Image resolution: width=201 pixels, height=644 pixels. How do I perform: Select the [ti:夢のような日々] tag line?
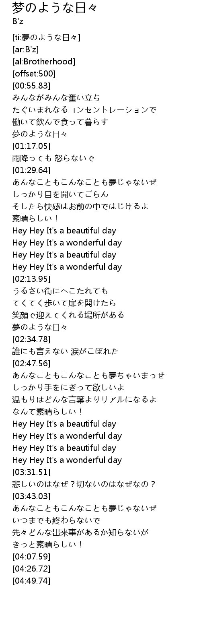[46, 37]
